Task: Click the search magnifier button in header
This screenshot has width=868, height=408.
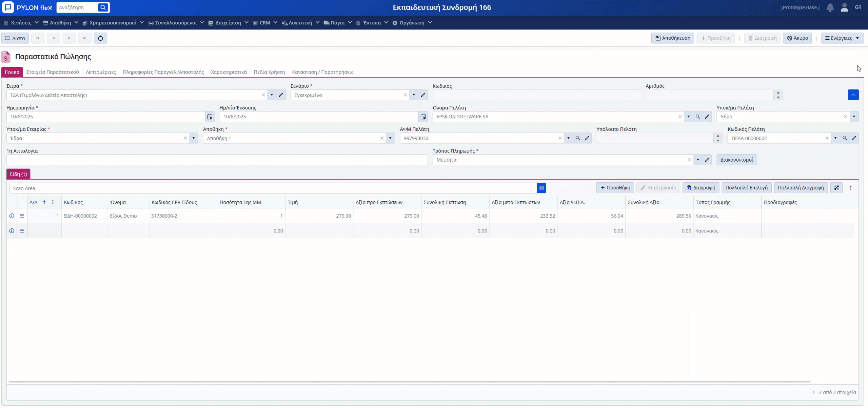Action: coord(103,7)
